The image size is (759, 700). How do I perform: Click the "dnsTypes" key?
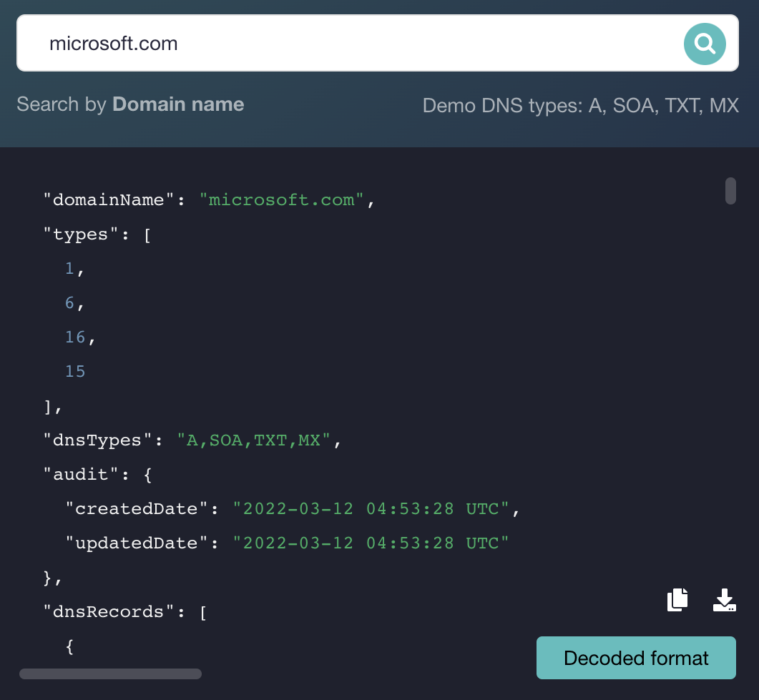[x=97, y=440]
